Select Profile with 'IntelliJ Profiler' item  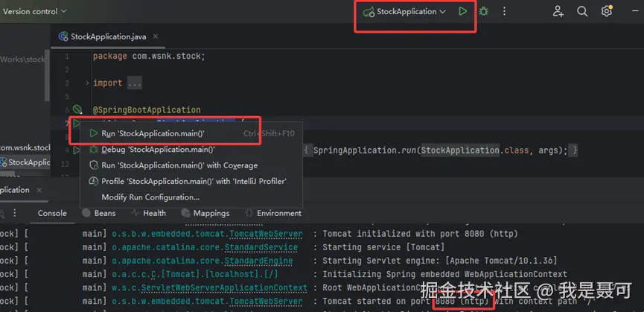click(x=191, y=181)
